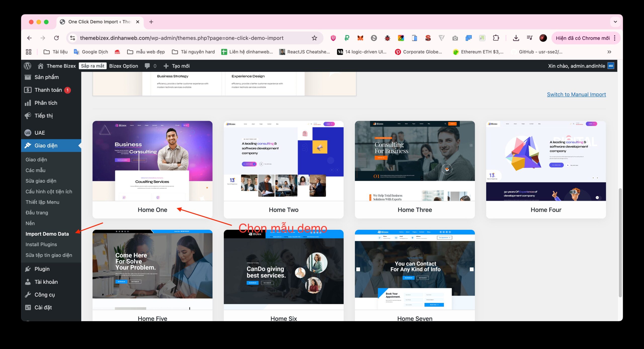Bookmark page with star icon

(x=314, y=38)
